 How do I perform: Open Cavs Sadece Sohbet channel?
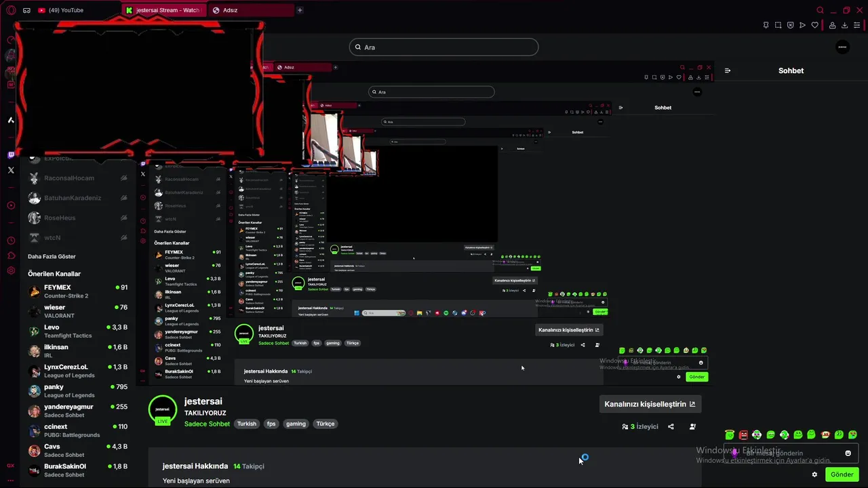(x=77, y=450)
